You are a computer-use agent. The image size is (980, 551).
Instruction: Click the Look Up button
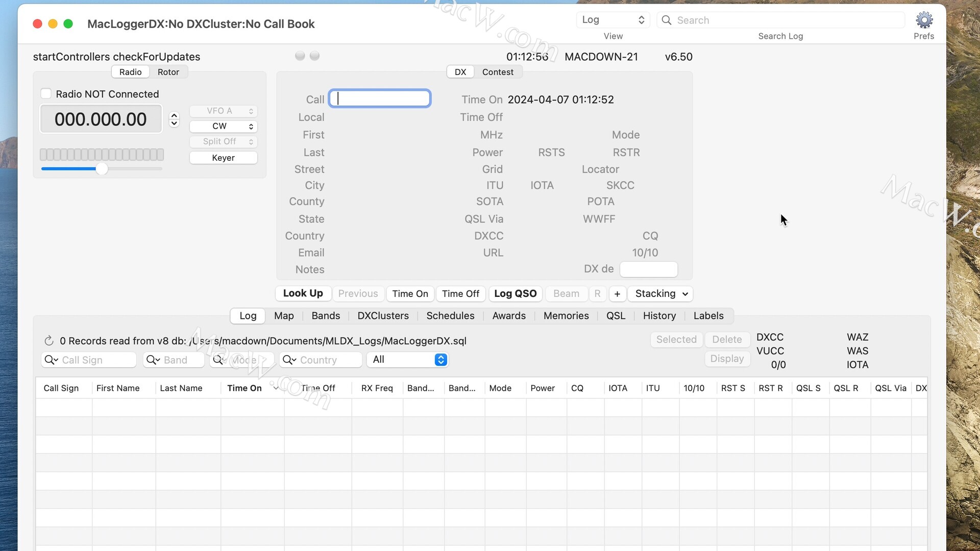[303, 293]
